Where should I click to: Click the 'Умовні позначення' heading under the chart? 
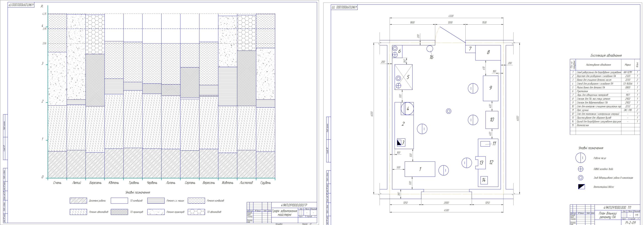pyautogui.click(x=138, y=192)
